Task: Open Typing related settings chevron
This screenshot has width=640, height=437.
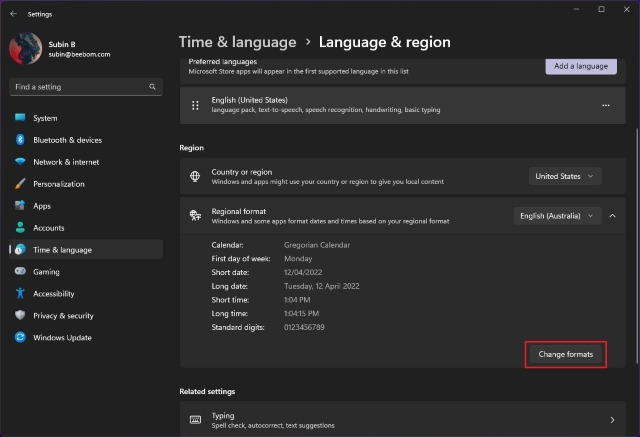Action: coord(612,420)
